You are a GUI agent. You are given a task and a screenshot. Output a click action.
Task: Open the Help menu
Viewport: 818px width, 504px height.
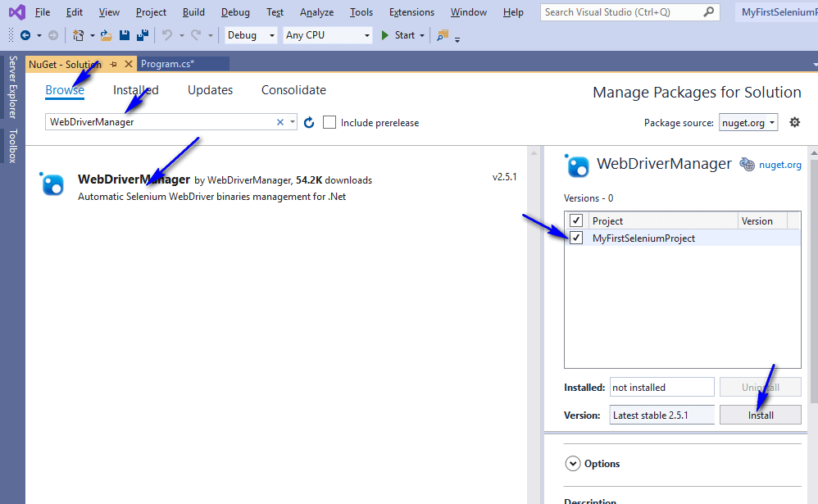(513, 12)
